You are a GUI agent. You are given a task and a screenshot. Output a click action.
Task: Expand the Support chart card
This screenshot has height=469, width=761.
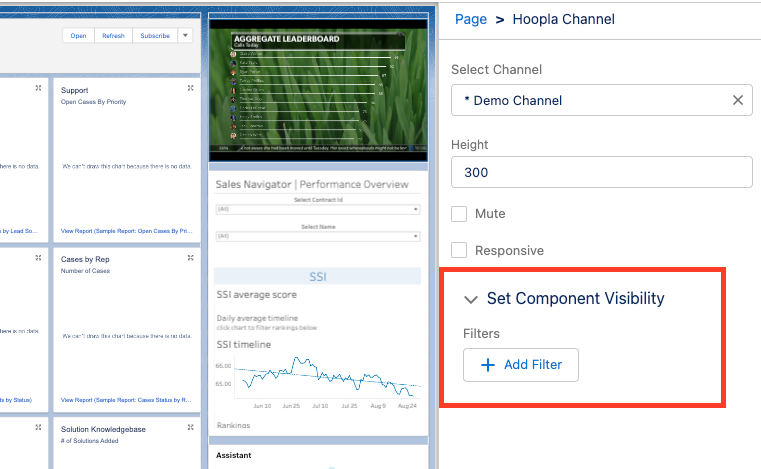coord(190,88)
